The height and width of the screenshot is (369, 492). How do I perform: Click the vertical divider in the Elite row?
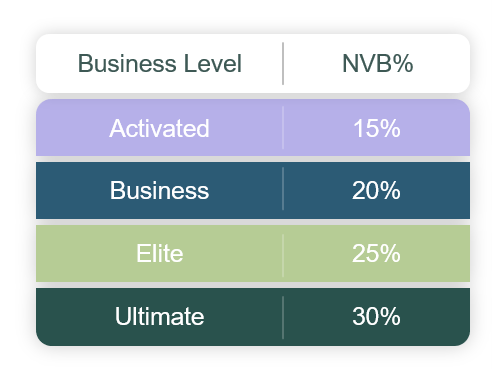click(x=283, y=255)
